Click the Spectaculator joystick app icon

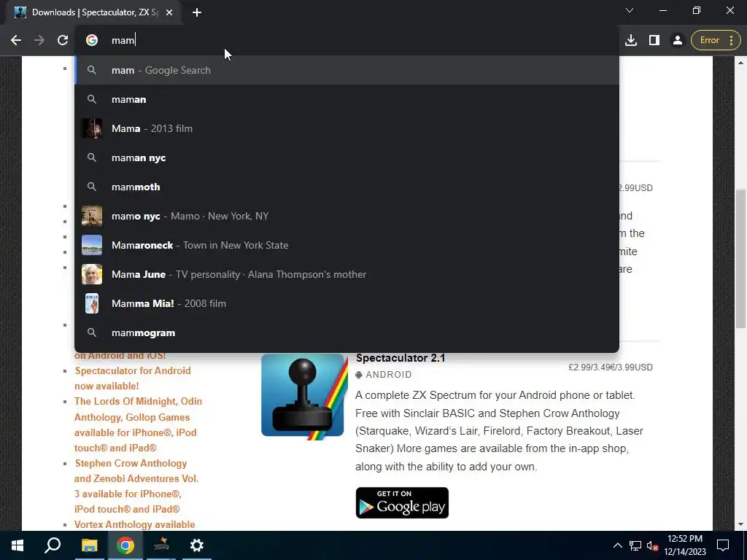pos(305,396)
